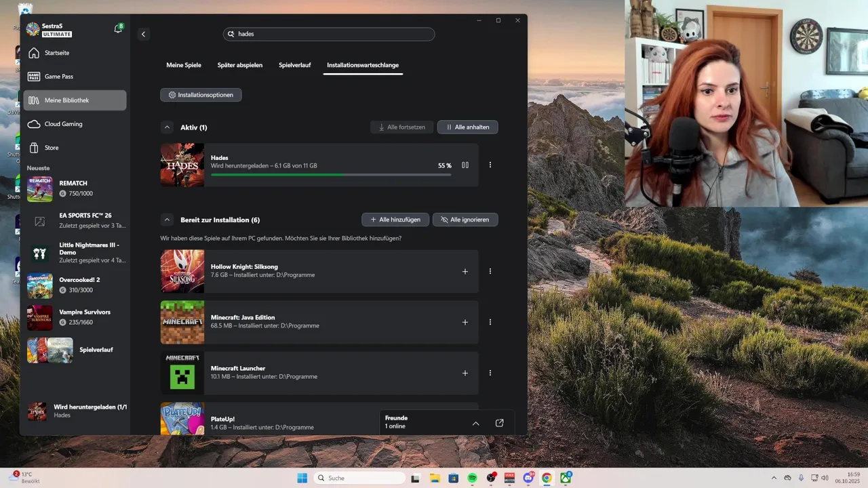Switch to Spielverlauf tab
Image resolution: width=868 pixels, height=488 pixels.
pos(295,65)
